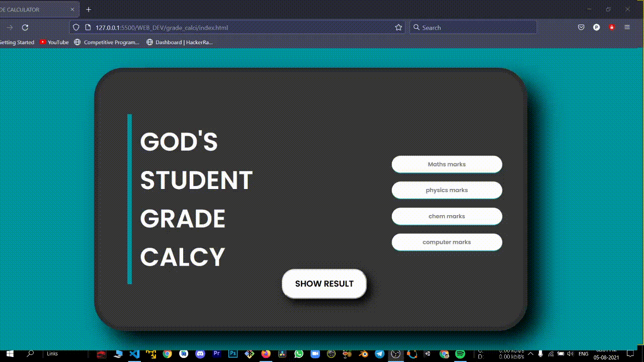The width and height of the screenshot is (644, 362).
Task: Open Visual Studio Code from taskbar
Action: click(x=135, y=354)
